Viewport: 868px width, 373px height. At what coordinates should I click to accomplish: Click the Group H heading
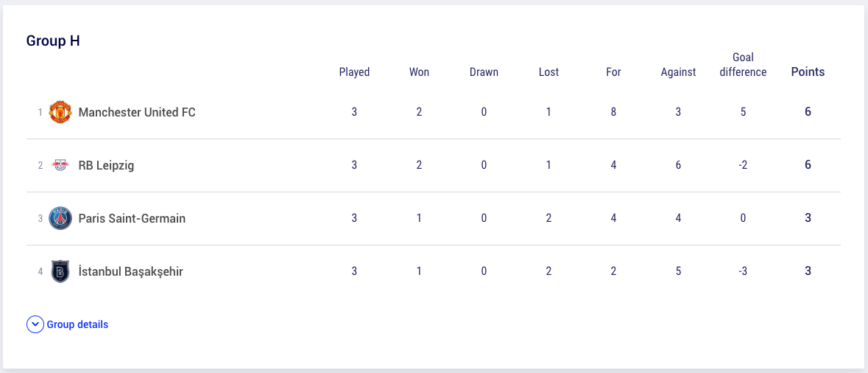point(53,41)
